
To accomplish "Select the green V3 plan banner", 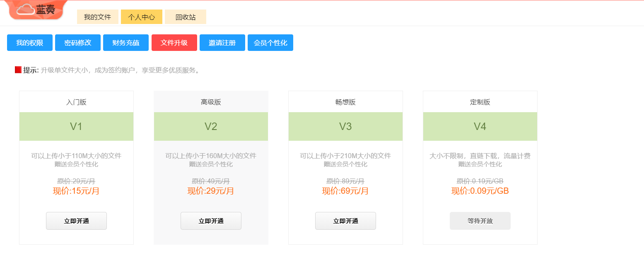I will point(345,126).
